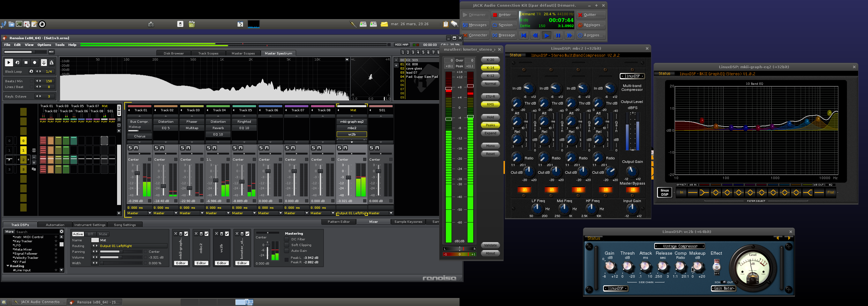Enable the DC Filter checkbox
The height and width of the screenshot is (306, 868).
coord(287,239)
